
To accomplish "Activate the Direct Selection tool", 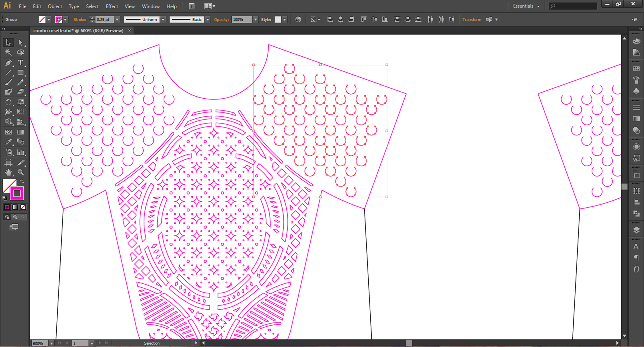I will tap(20, 43).
